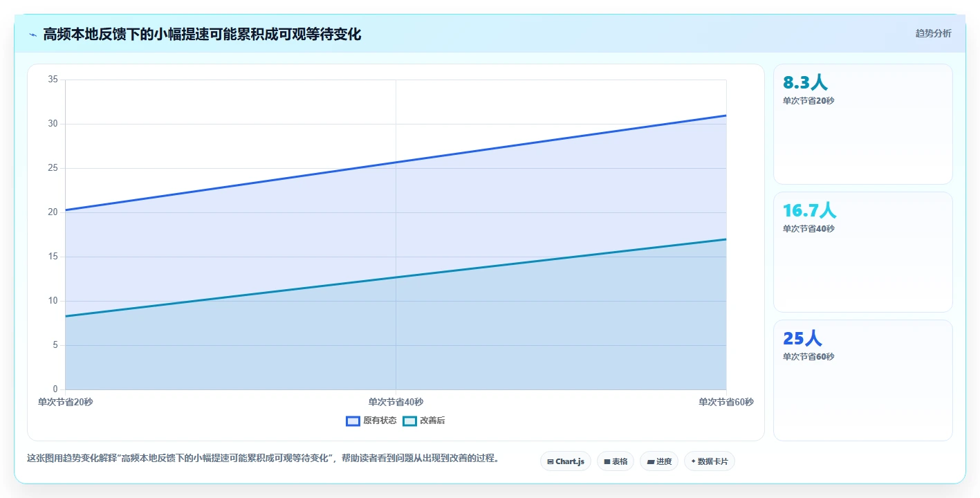Click the 表格 tag icon

coord(607,461)
